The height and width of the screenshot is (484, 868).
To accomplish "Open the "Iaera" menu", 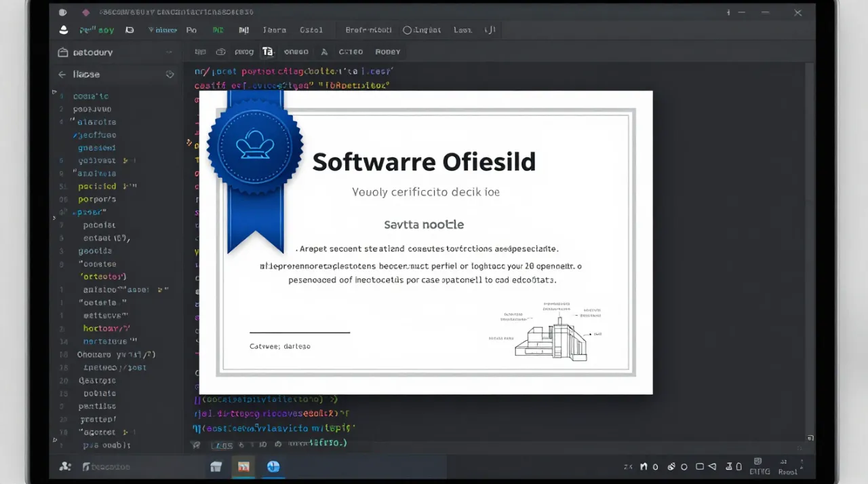I will 275,31.
